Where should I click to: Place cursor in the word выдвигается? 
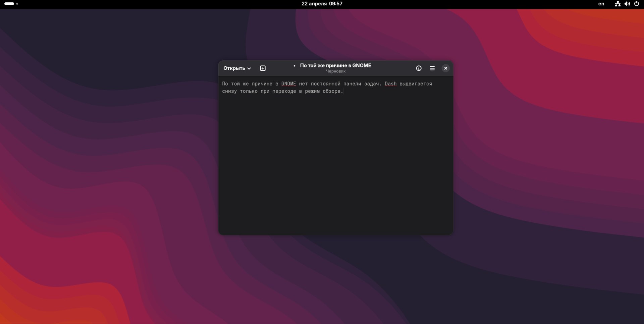coord(416,84)
